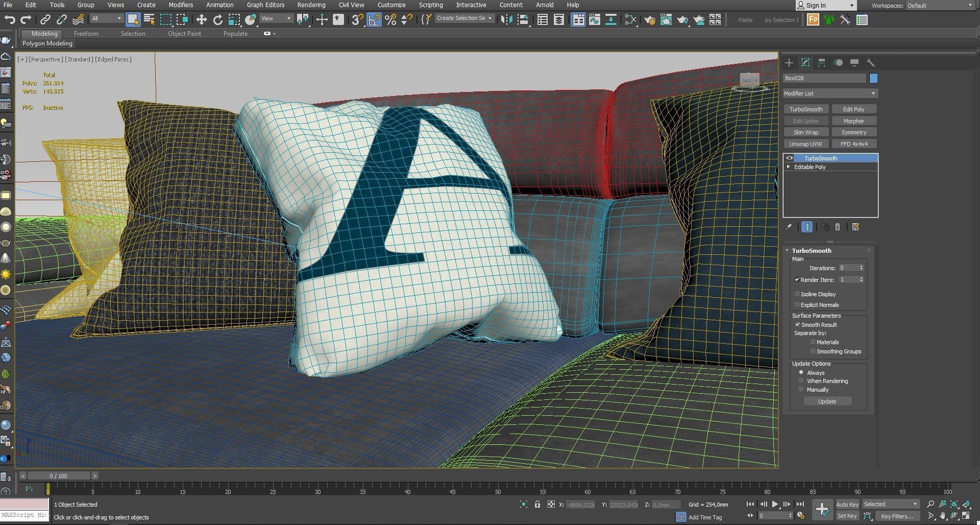Expand the Editable Poly stack entry
The width and height of the screenshot is (980, 525).
pyautogui.click(x=789, y=167)
